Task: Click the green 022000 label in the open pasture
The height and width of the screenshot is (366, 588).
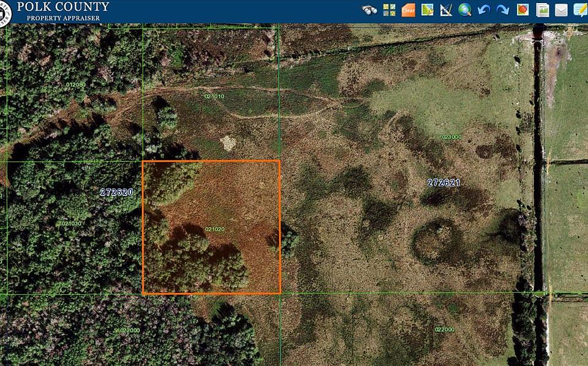Action: coord(445,330)
